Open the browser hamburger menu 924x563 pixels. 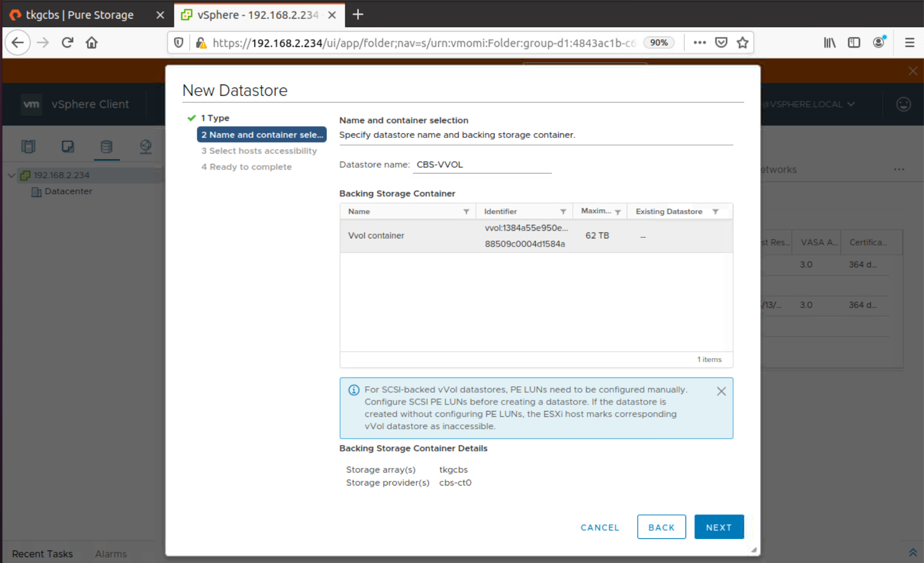(909, 43)
